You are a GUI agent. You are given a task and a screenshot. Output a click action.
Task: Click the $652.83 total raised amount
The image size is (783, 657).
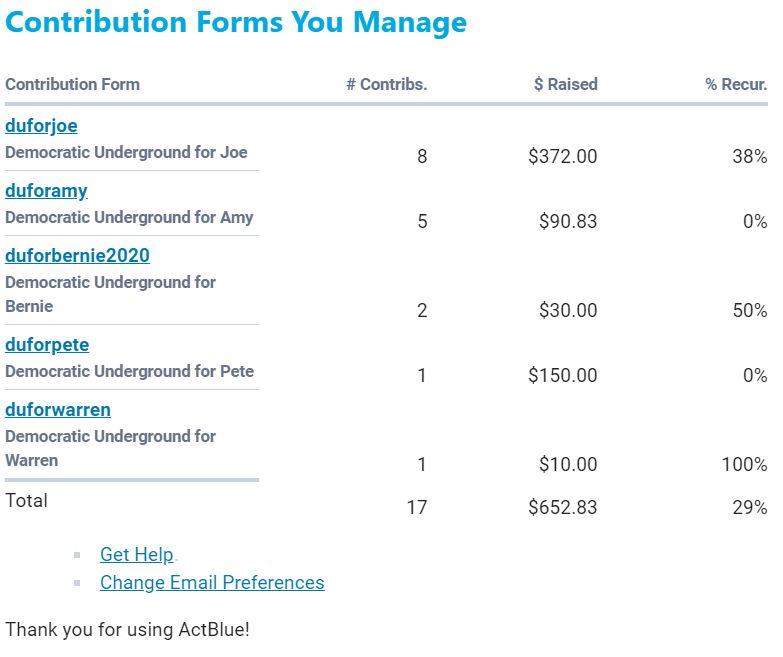tap(563, 508)
